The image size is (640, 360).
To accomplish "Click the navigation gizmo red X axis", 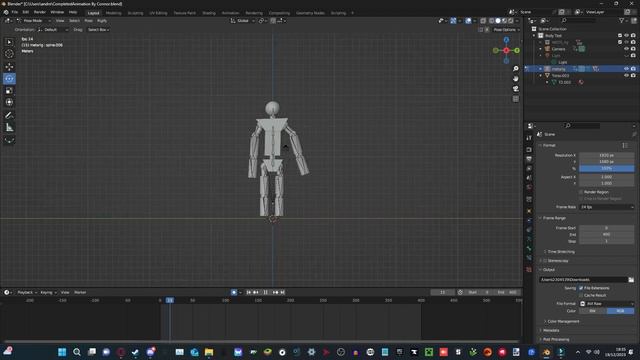I will point(506,50).
